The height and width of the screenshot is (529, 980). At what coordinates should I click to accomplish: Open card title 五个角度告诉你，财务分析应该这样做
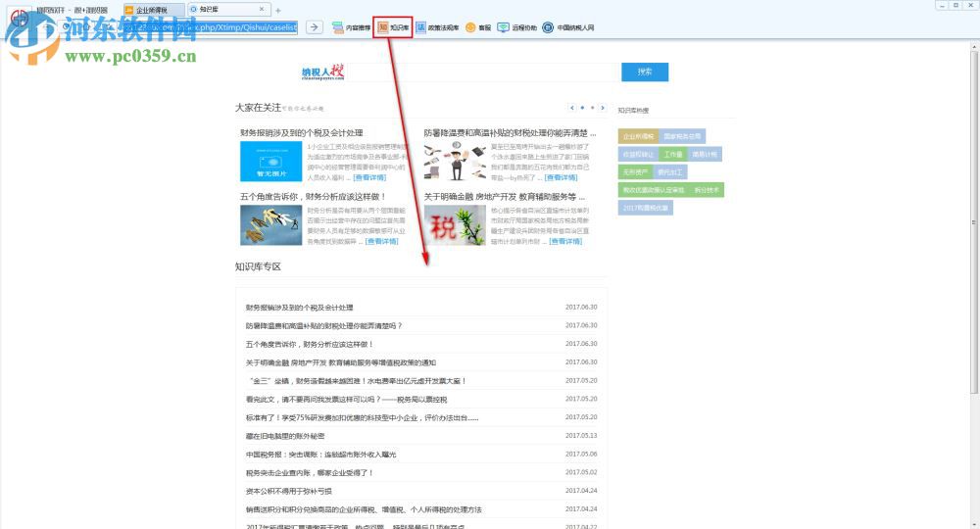point(313,197)
